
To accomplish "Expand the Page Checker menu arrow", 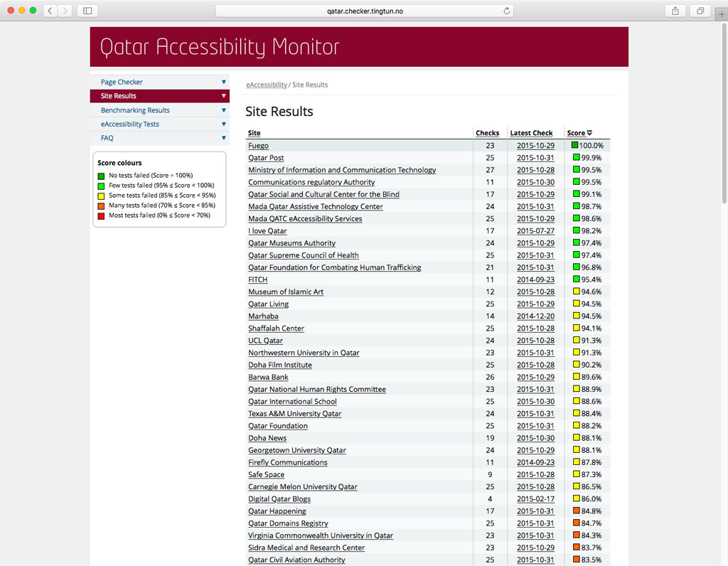I will [224, 82].
